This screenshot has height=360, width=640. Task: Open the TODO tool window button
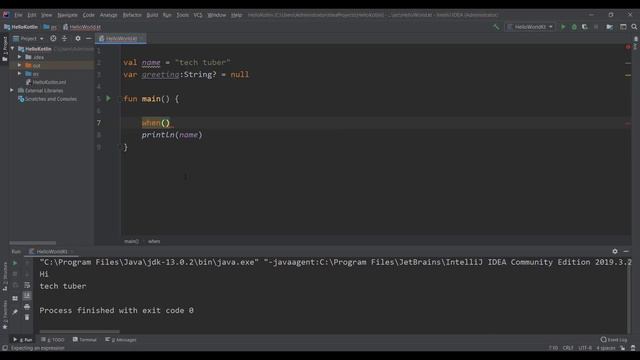tap(53, 340)
